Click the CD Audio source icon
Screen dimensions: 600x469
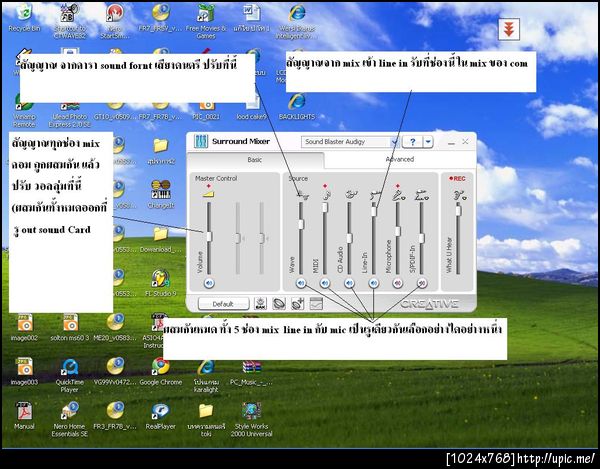351,195
